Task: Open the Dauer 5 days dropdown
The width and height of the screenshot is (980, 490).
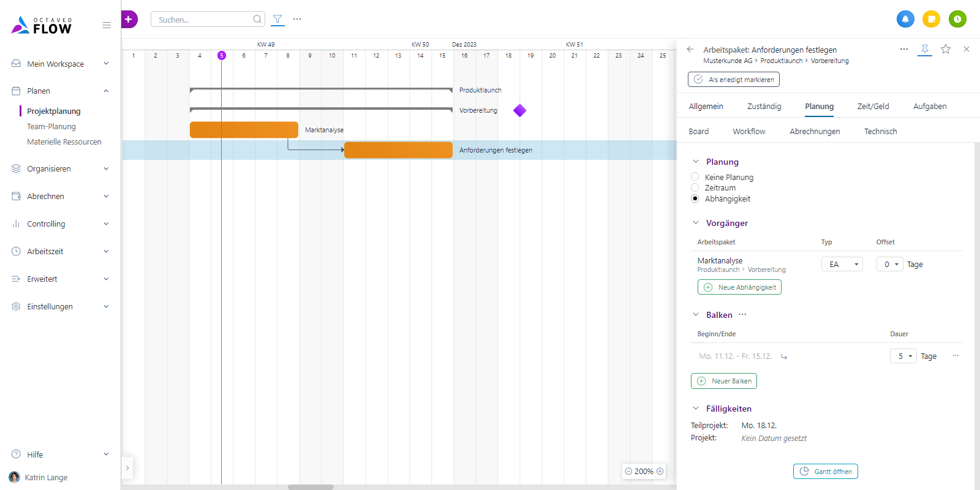Action: click(903, 356)
